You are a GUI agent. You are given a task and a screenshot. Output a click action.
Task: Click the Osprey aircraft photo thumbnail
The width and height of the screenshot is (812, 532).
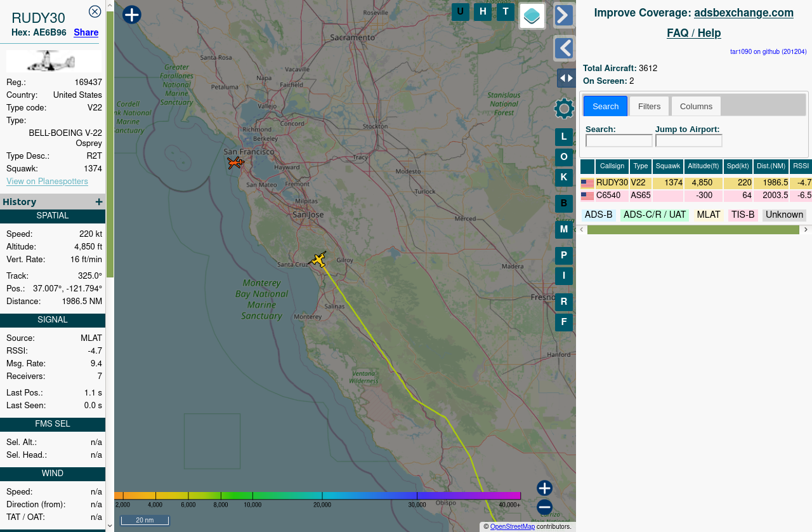pyautogui.click(x=53, y=62)
